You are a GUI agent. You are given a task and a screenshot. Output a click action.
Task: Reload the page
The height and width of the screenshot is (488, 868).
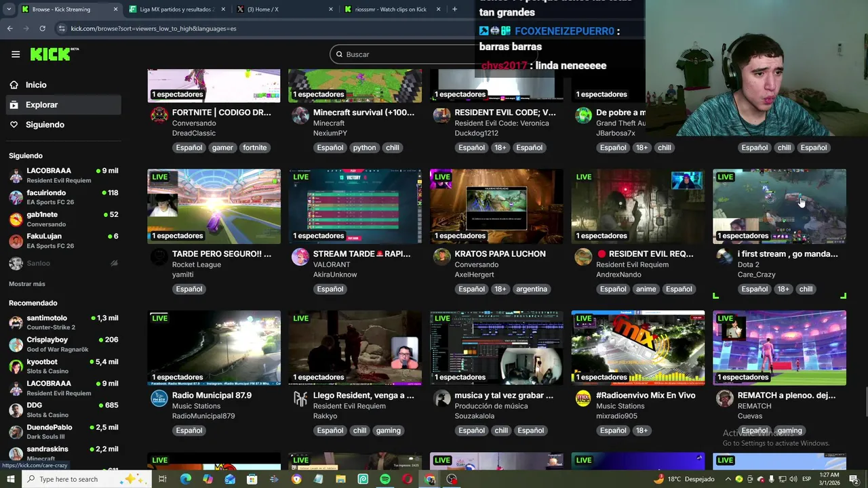42,28
